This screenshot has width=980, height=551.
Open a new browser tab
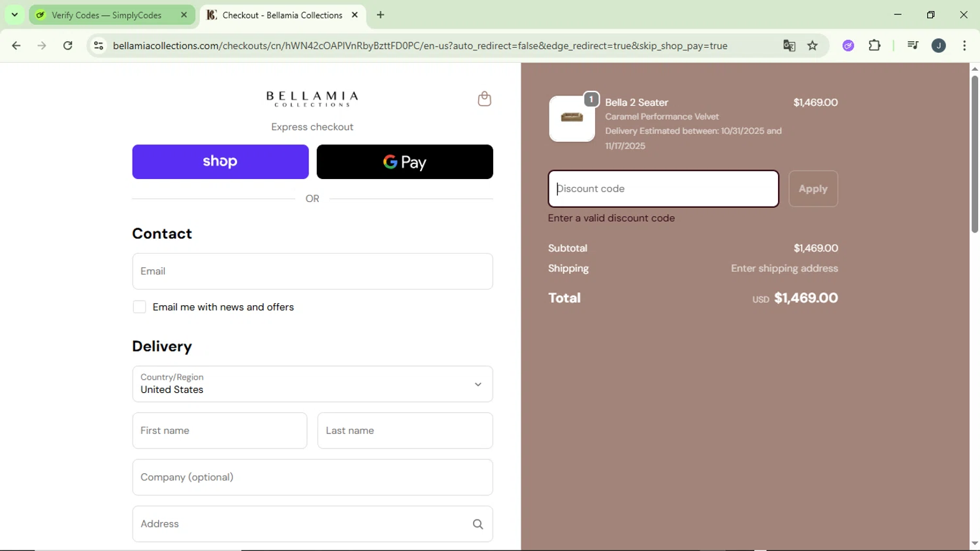pyautogui.click(x=381, y=15)
